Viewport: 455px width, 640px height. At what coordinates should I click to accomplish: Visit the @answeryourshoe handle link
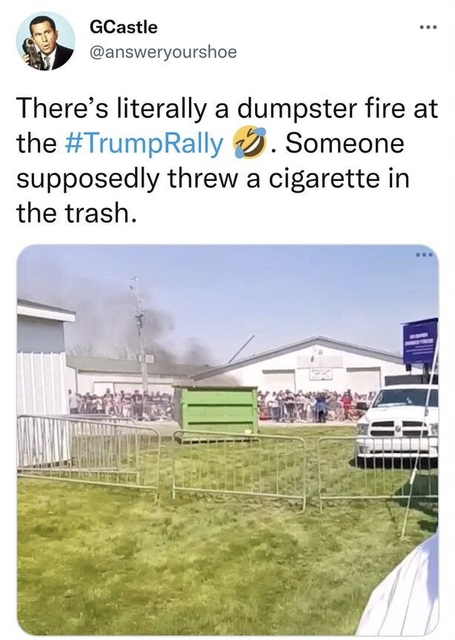pos(162,52)
